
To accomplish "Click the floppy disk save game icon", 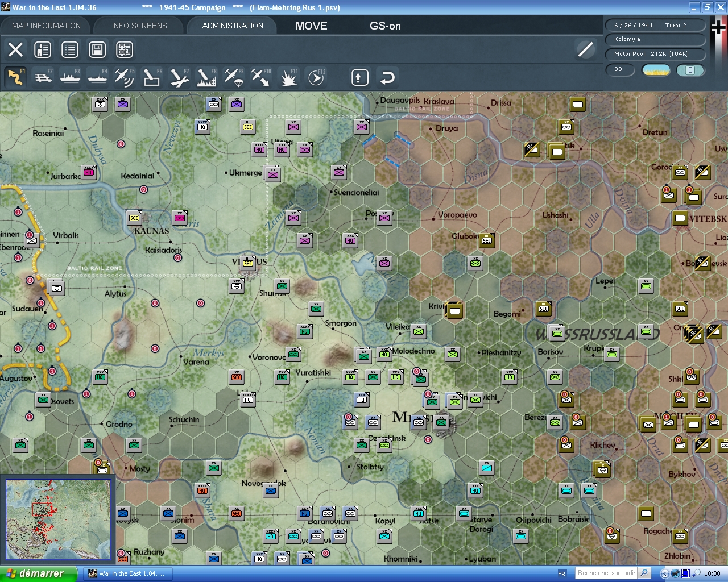I will pos(97,49).
